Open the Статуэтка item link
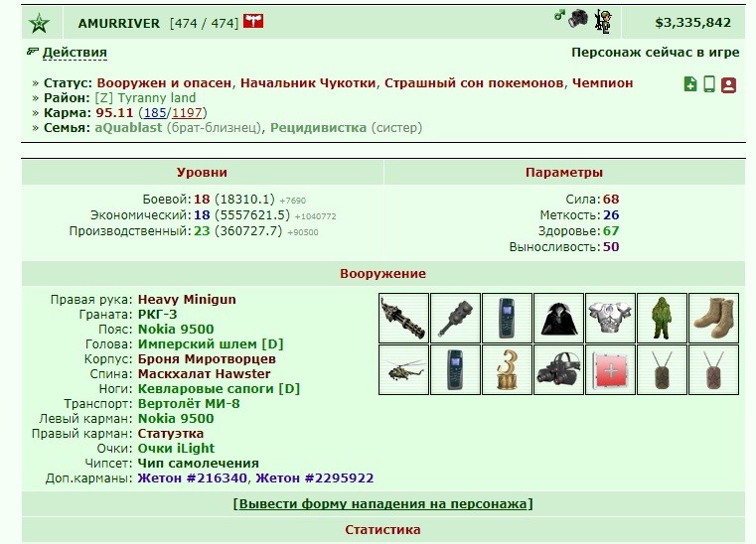This screenshot has height=544, width=756. pos(171,433)
